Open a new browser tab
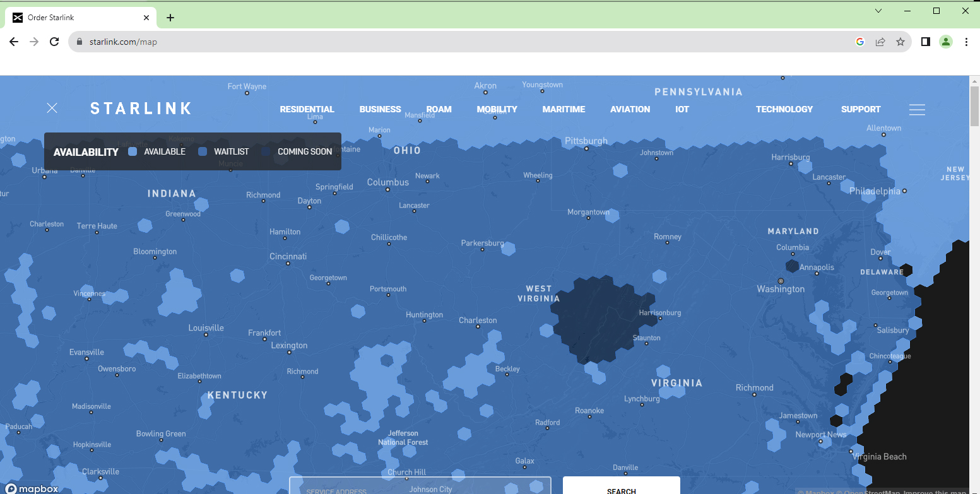980x494 pixels. [x=170, y=18]
